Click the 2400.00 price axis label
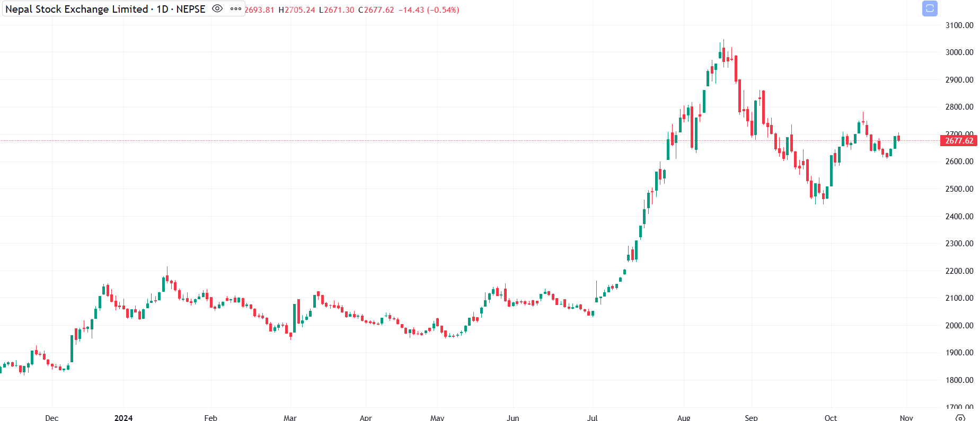The image size is (980, 421). (959, 217)
